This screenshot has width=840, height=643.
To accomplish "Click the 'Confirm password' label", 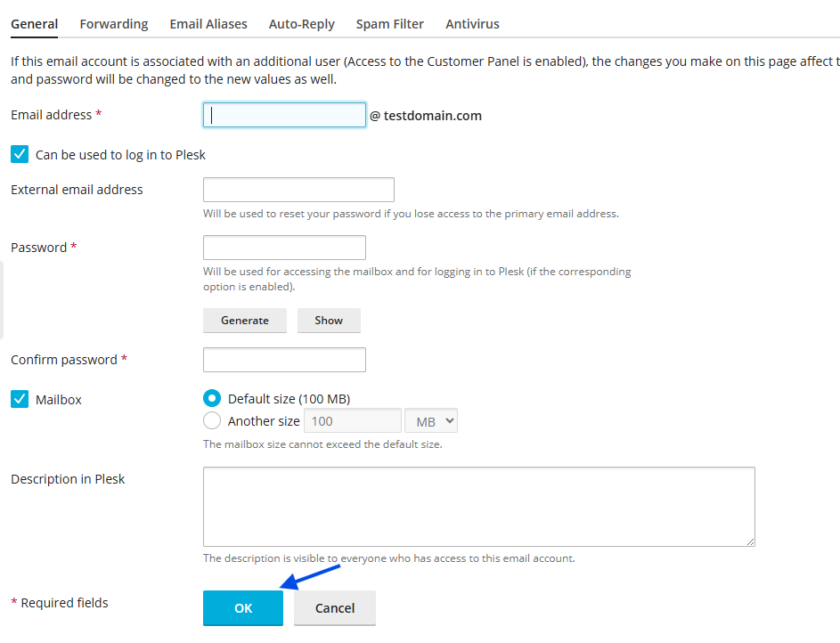I will (x=64, y=360).
